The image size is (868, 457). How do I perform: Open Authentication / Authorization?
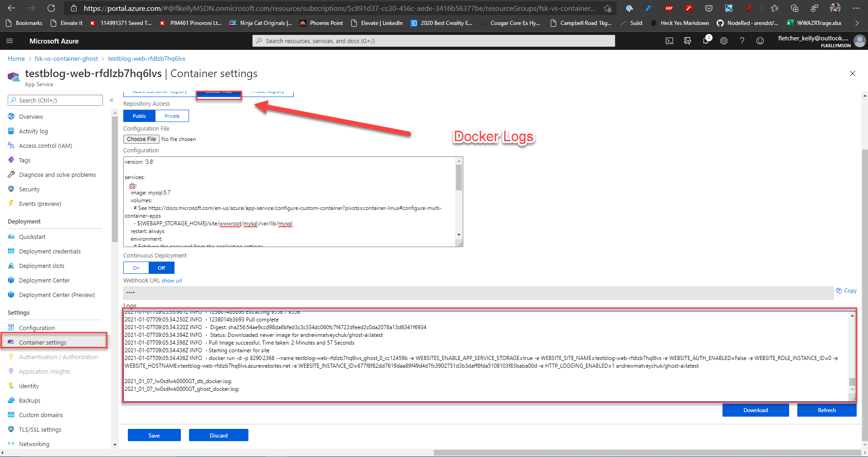[58, 357]
